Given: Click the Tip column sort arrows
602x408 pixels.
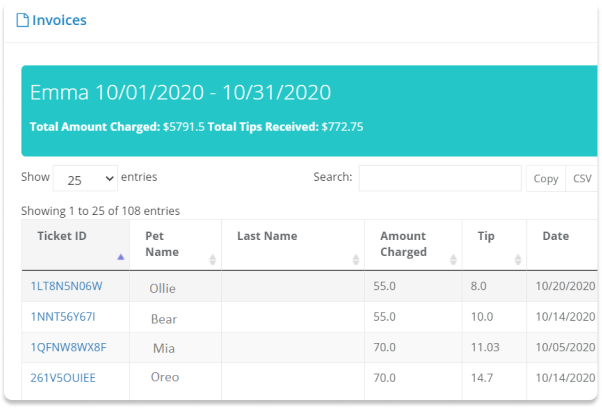Looking at the screenshot, I should [518, 259].
